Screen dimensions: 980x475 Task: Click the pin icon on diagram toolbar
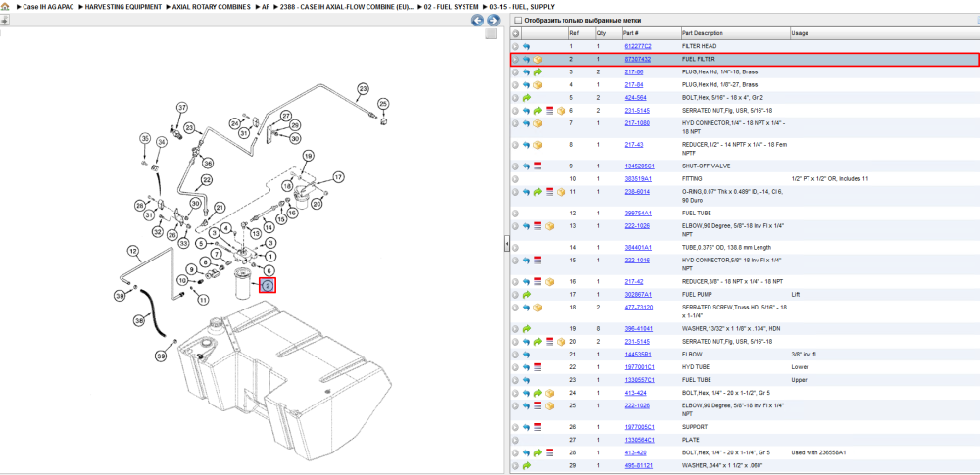(4, 20)
